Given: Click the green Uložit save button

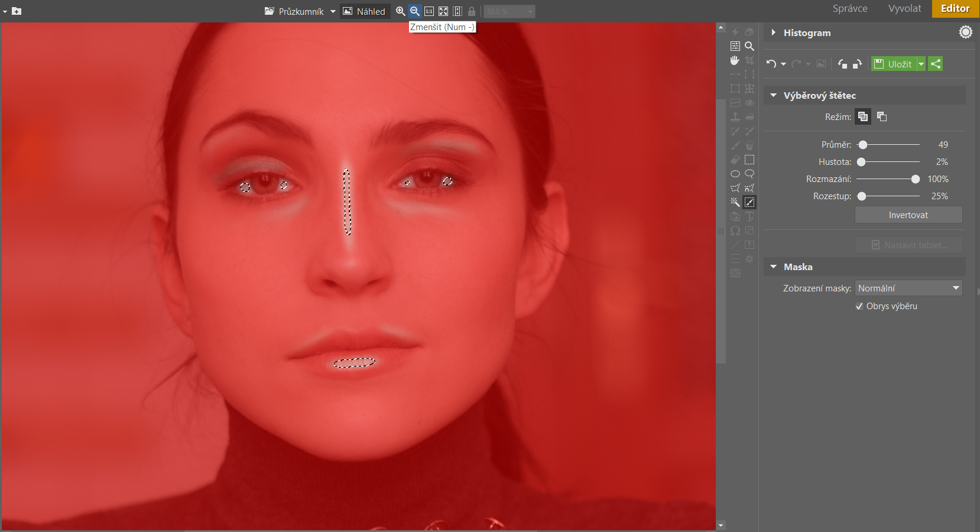Looking at the screenshot, I should click(x=894, y=64).
